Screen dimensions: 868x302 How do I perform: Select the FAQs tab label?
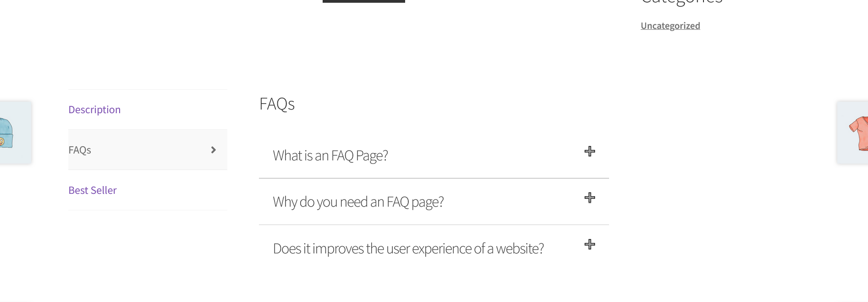point(80,150)
